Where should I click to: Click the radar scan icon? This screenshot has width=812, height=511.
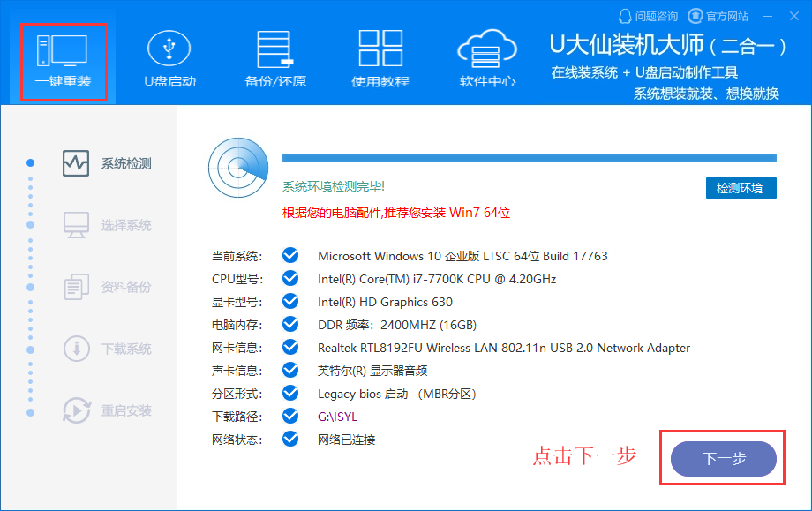click(238, 168)
